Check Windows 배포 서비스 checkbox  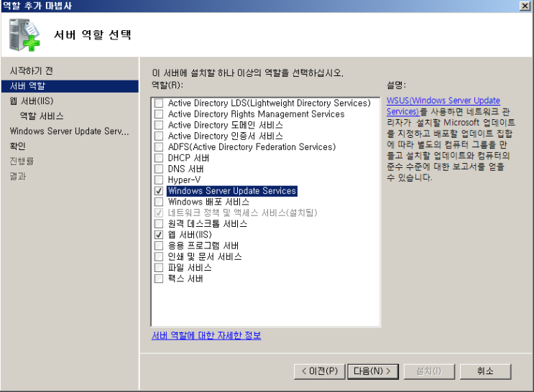pyautogui.click(x=159, y=202)
